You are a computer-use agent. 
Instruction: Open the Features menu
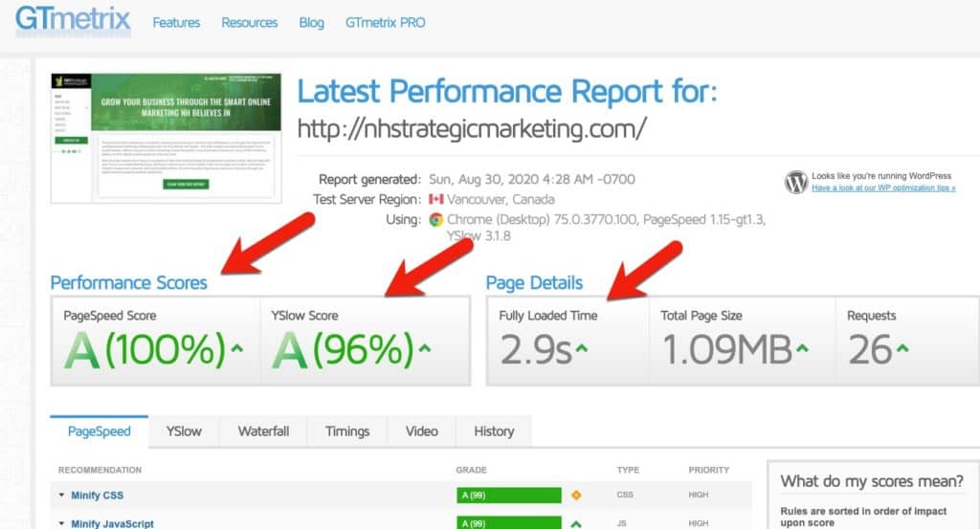coord(176,23)
